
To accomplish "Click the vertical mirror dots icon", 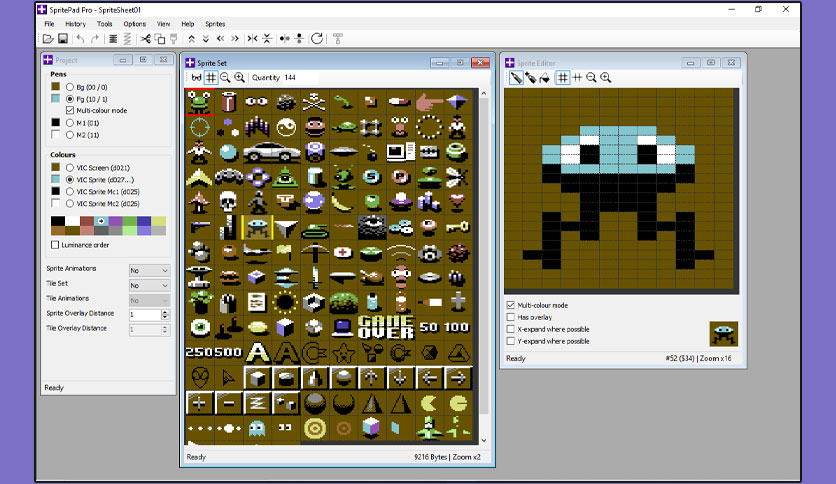I will pyautogui.click(x=299, y=38).
